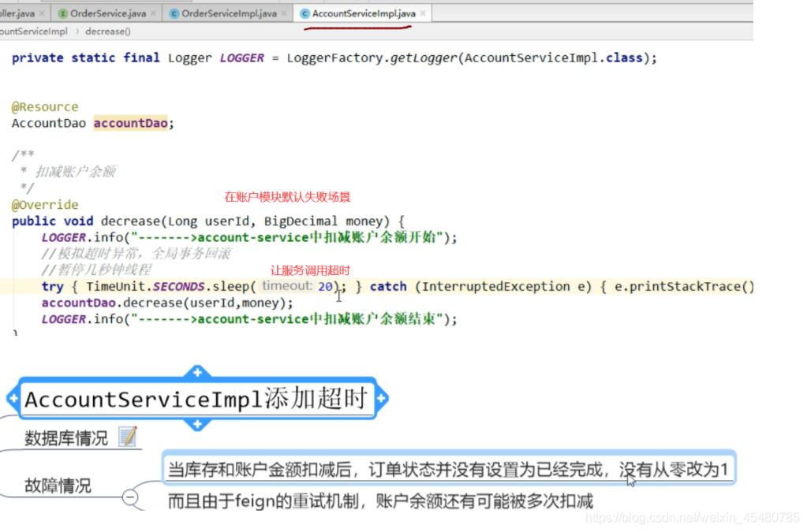
Task: Click the AccountServiceImpl.java class icon
Action: pyautogui.click(x=304, y=13)
